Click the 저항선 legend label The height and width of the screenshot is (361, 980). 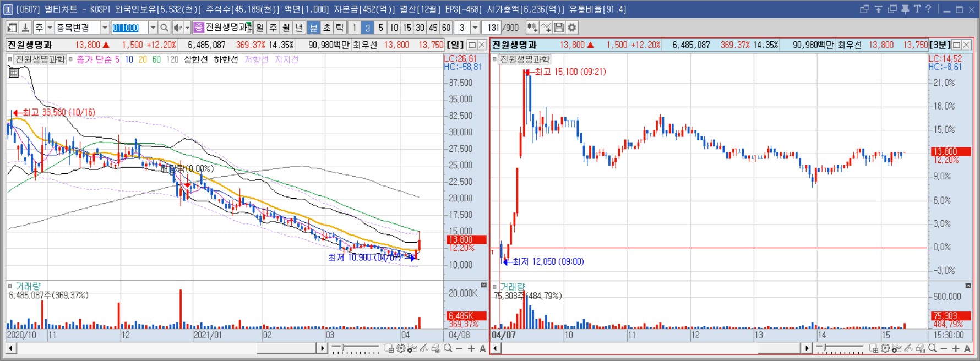[x=256, y=59]
